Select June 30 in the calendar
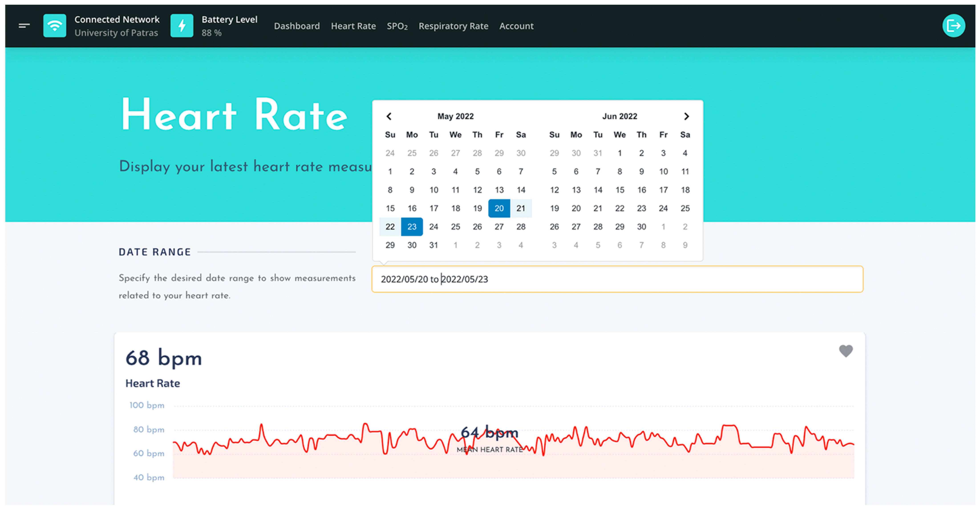Screen dimensions: 980x511 point(641,227)
